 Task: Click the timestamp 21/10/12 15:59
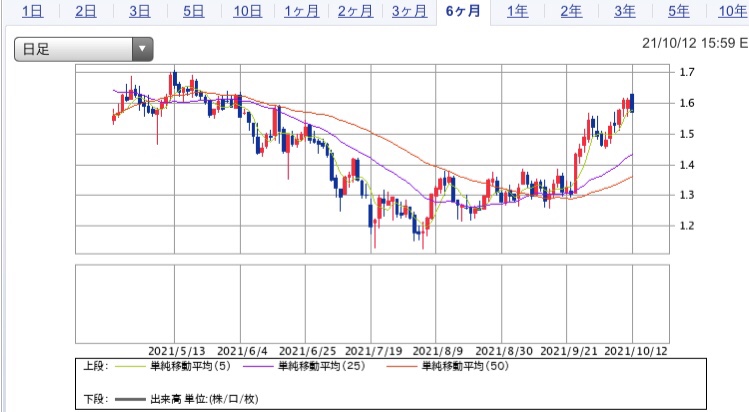tap(688, 43)
